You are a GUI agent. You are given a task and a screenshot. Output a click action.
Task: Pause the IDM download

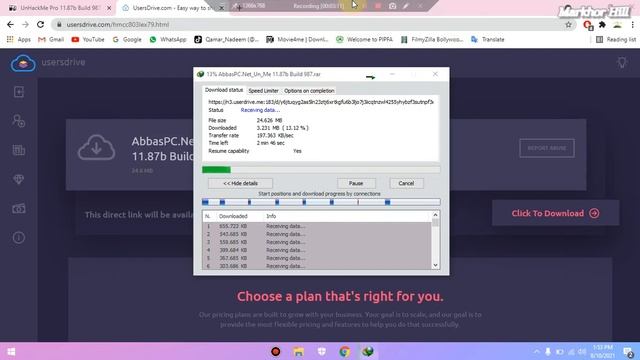pyautogui.click(x=356, y=183)
